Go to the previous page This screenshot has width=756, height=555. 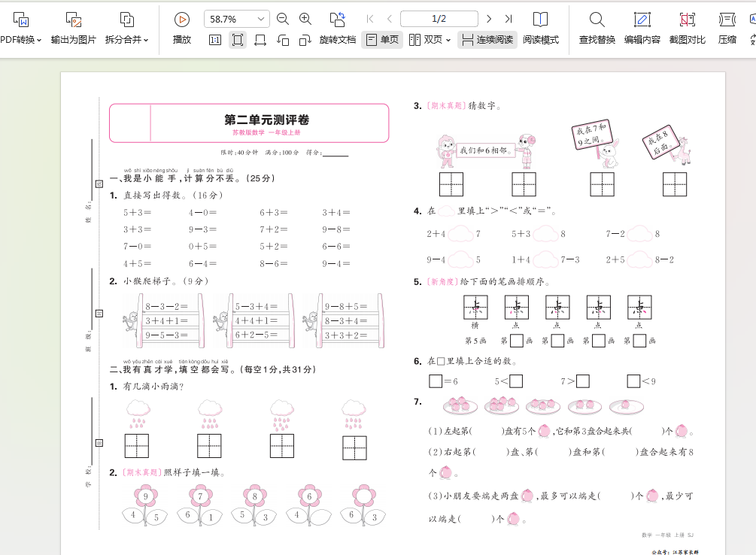coord(390,19)
